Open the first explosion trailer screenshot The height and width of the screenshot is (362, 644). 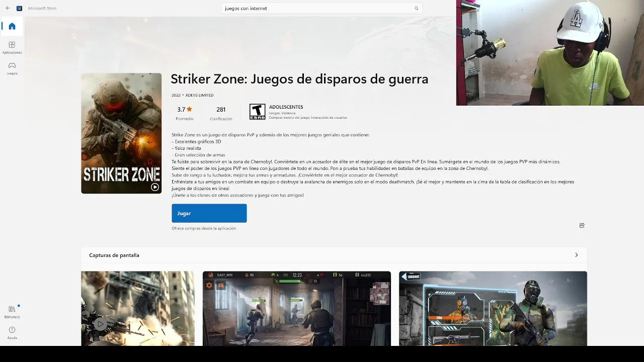pos(138,308)
